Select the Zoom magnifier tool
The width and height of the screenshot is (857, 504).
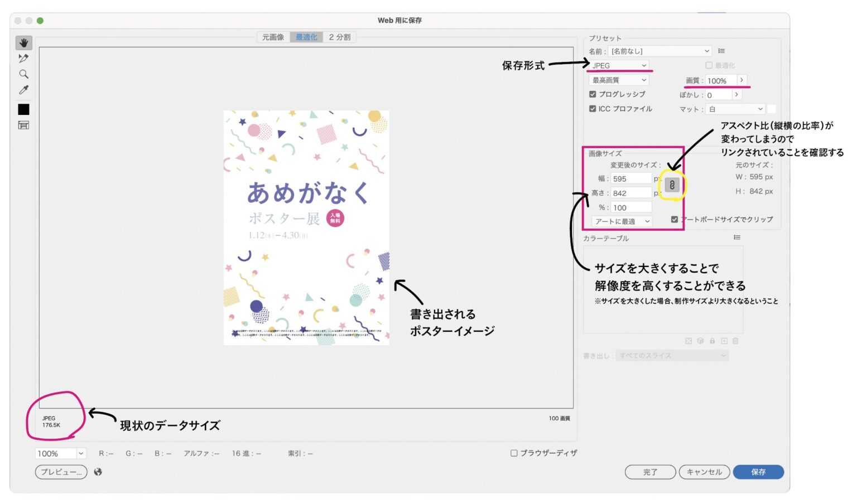coord(23,74)
